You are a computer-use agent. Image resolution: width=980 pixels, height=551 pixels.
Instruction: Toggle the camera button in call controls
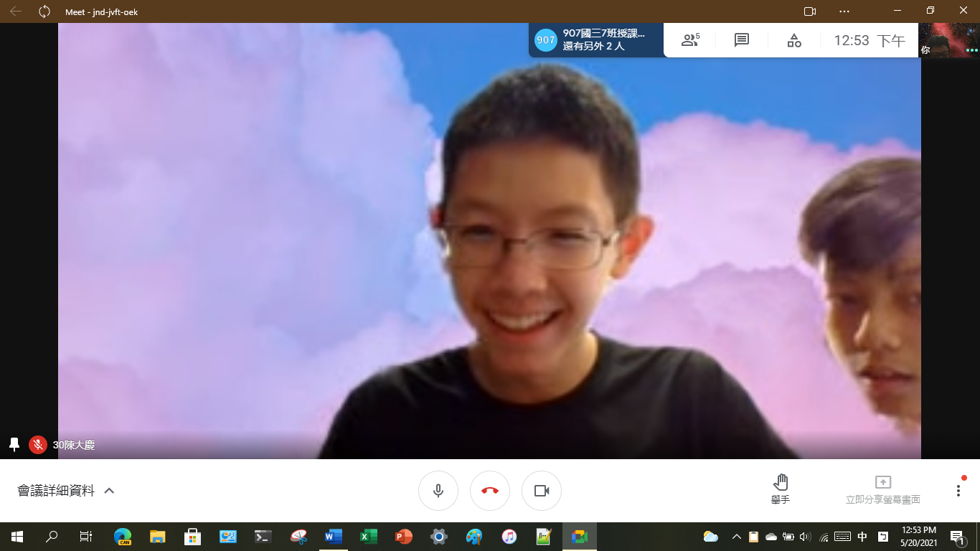pos(542,491)
